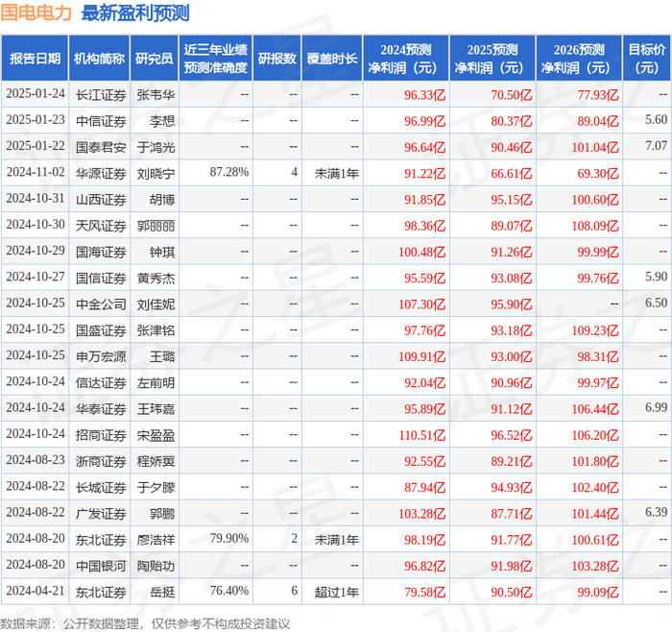Click 87.94亿 in 长城证券 row
The width and height of the screenshot is (672, 632).
click(424, 487)
